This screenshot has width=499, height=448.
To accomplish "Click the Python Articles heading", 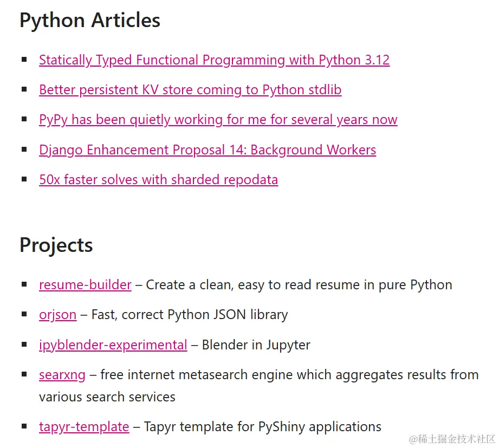I will 90,21.
